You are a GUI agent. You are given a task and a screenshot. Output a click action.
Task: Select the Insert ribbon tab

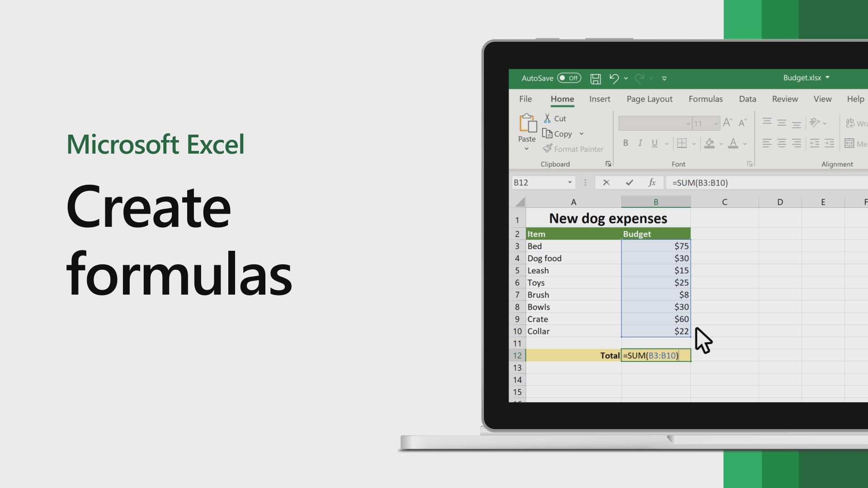[x=600, y=99]
